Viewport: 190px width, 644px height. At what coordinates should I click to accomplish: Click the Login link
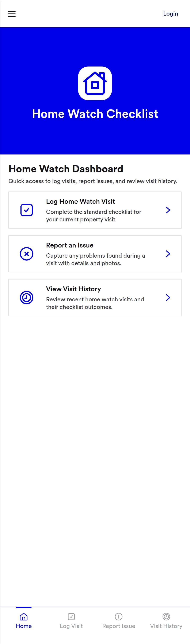[170, 14]
